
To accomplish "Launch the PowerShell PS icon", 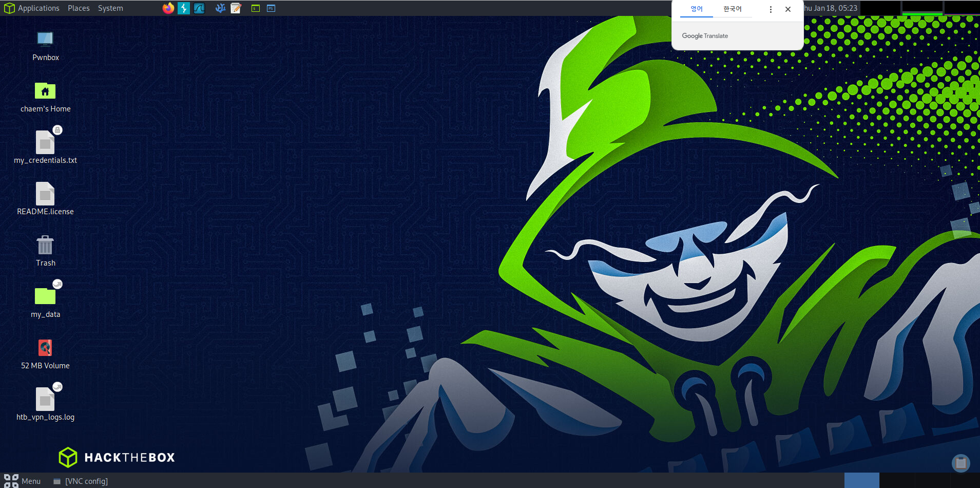I will [x=271, y=8].
